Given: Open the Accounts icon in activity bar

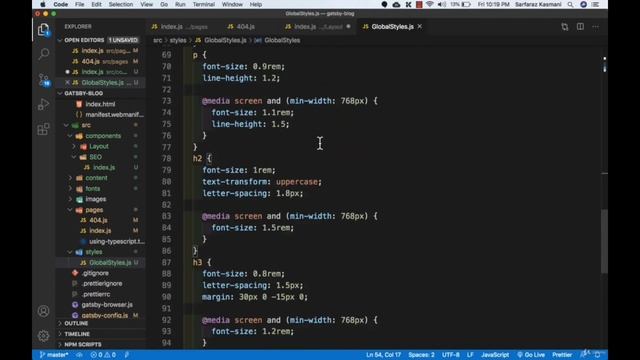Looking at the screenshot, I should click(43, 311).
